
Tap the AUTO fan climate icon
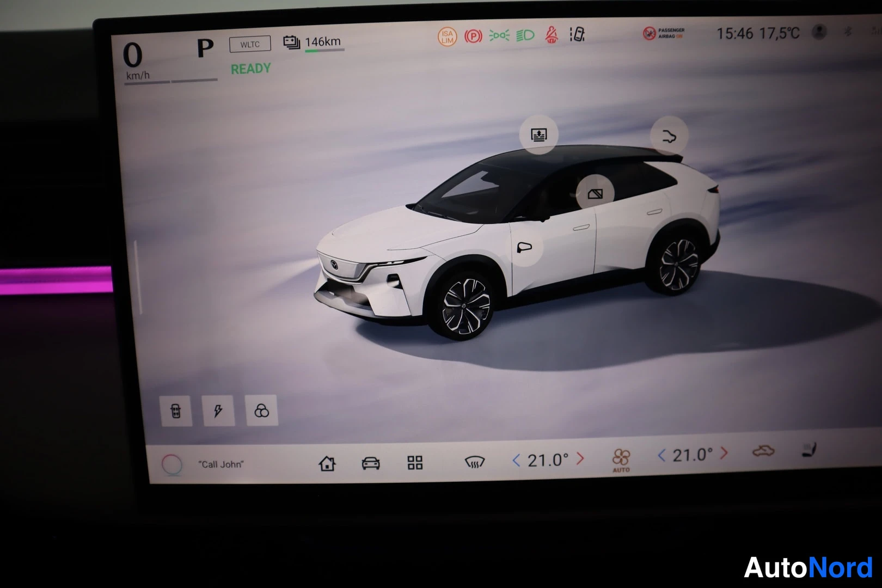tap(621, 460)
